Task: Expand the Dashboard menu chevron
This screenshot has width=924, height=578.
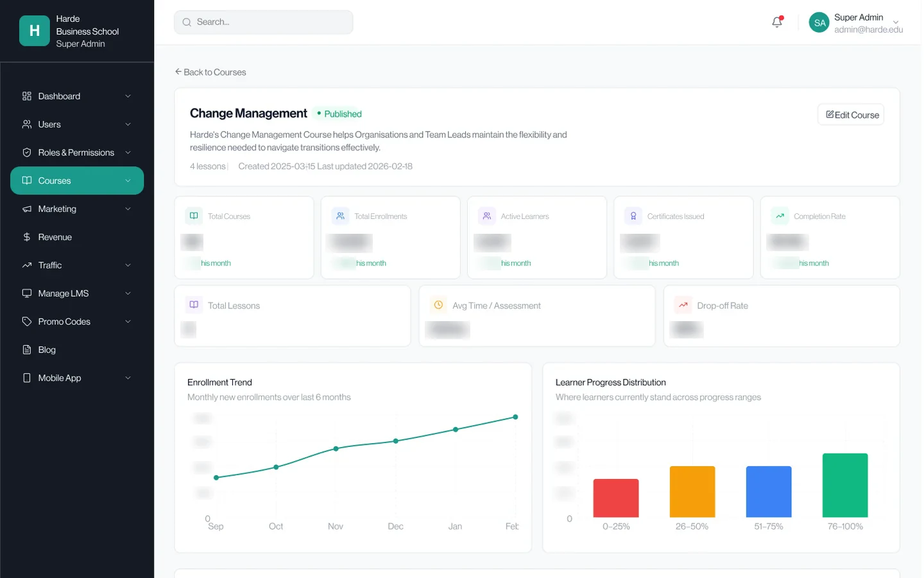Action: [128, 96]
